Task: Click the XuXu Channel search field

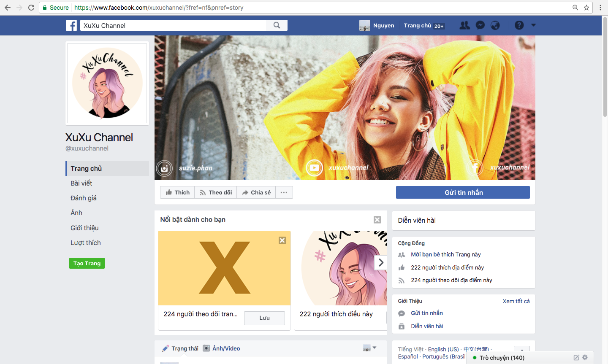Action: pos(173,25)
